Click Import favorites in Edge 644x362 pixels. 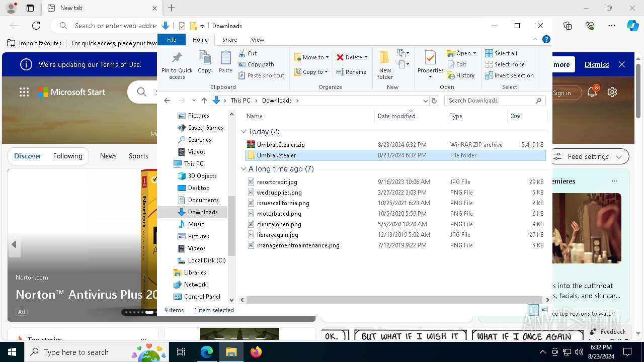click(34, 43)
